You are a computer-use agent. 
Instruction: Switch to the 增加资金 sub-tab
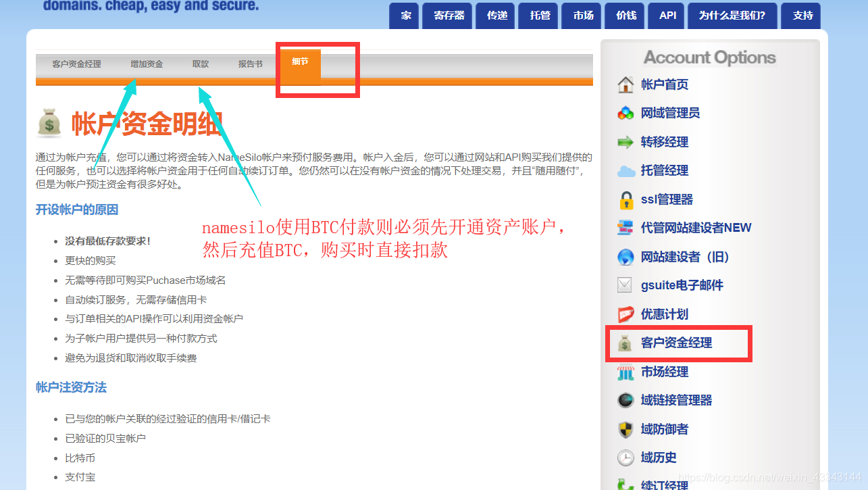point(147,64)
